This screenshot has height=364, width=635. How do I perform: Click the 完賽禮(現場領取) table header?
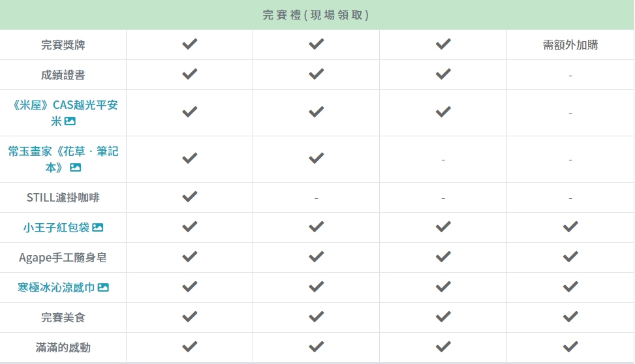coord(317,15)
